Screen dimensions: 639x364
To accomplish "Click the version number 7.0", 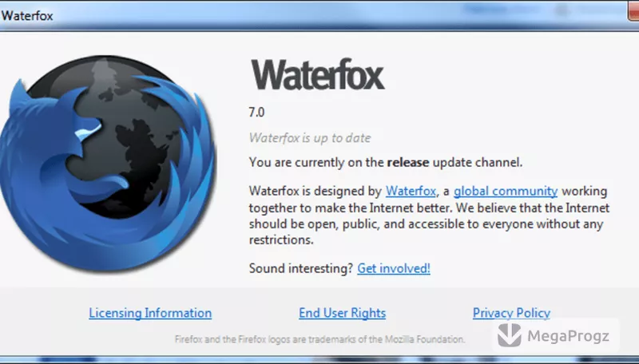I will (x=256, y=112).
